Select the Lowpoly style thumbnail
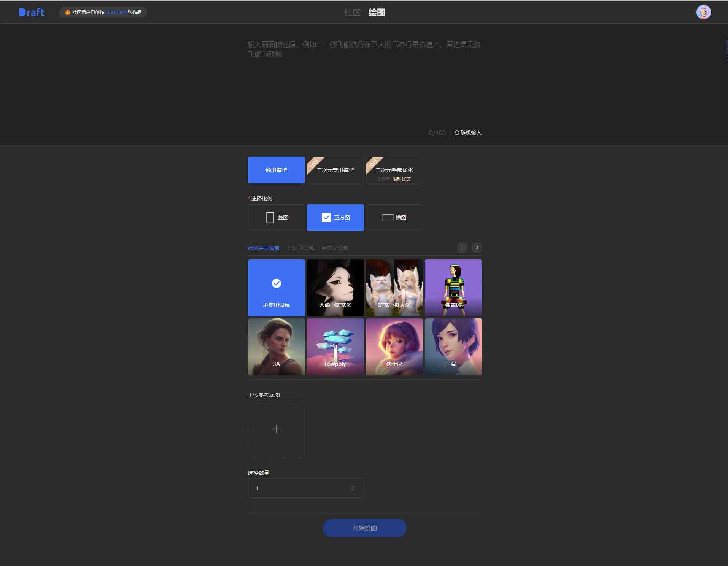The height and width of the screenshot is (566, 728). pos(335,347)
